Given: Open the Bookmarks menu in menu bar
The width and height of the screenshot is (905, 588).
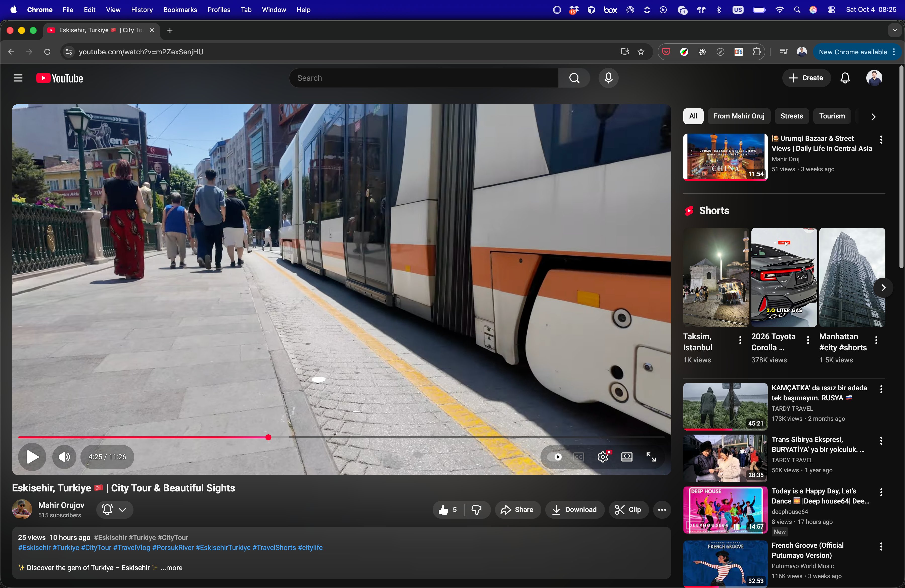Looking at the screenshot, I should (x=180, y=10).
